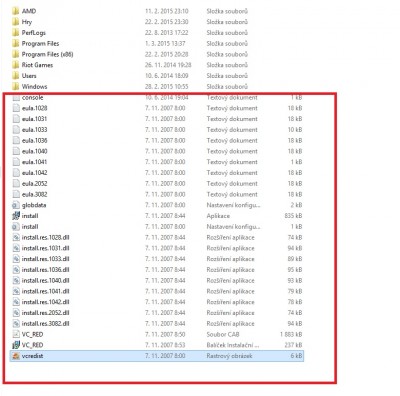The width and height of the screenshot is (400, 396).
Task: Click the size value 93 kB
Action: tap(295, 280)
